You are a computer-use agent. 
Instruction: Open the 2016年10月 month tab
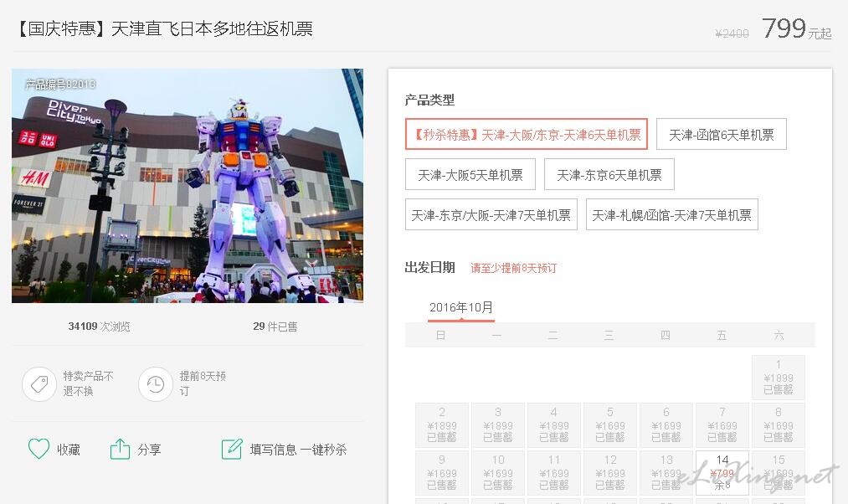(460, 308)
